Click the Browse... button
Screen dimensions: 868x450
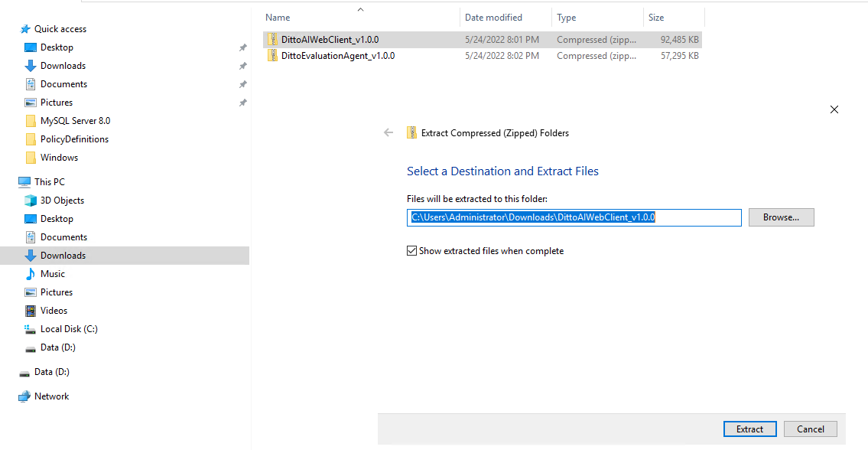[781, 217]
